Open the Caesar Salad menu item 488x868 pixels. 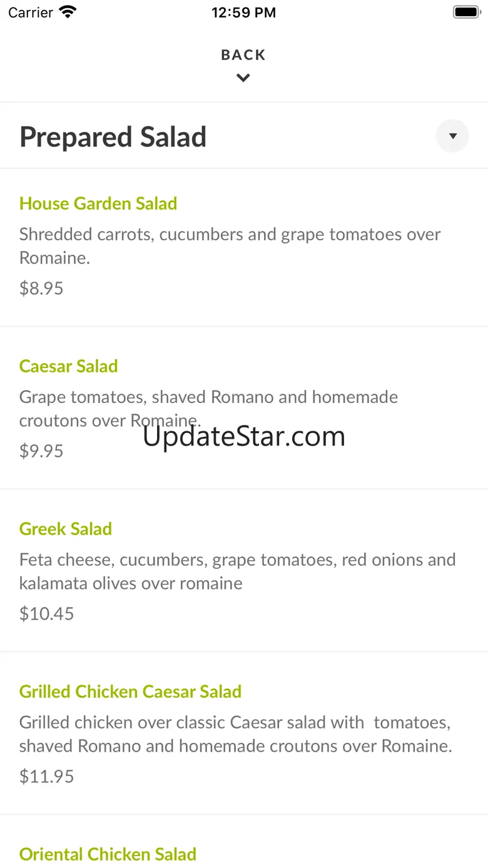69,366
